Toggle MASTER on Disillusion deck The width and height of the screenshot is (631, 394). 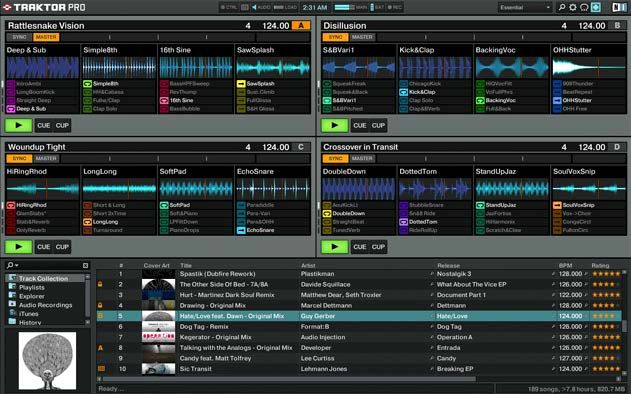[362, 37]
